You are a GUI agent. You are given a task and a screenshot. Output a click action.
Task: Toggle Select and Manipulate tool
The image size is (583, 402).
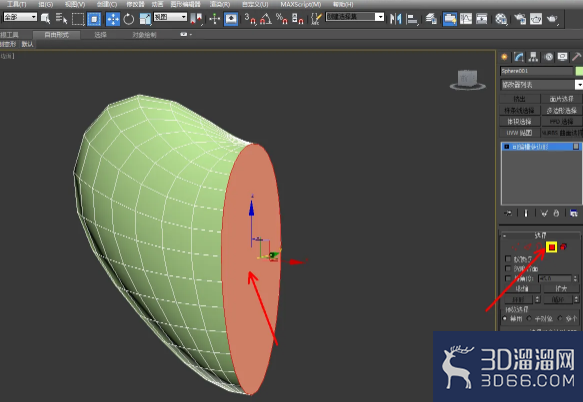(215, 19)
